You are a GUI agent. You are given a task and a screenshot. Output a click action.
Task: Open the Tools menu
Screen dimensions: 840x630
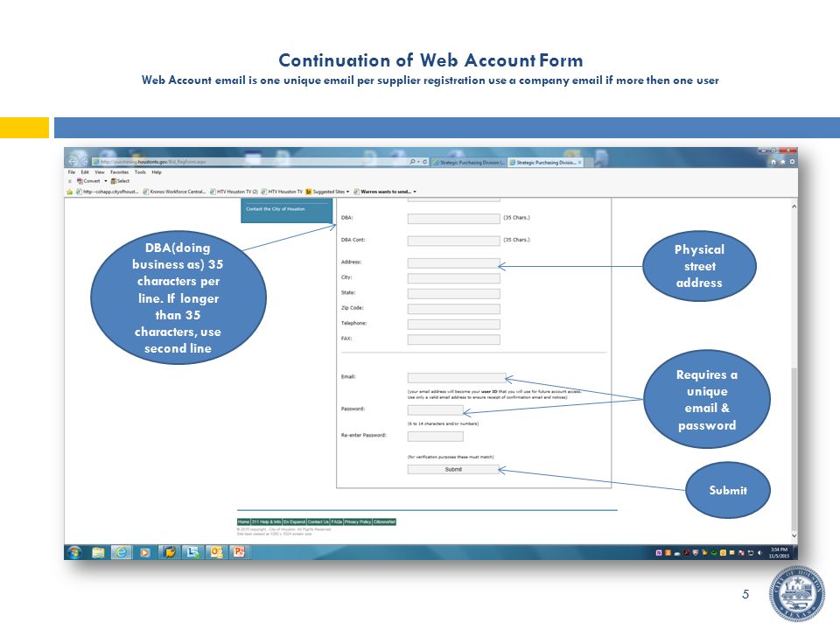click(140, 172)
